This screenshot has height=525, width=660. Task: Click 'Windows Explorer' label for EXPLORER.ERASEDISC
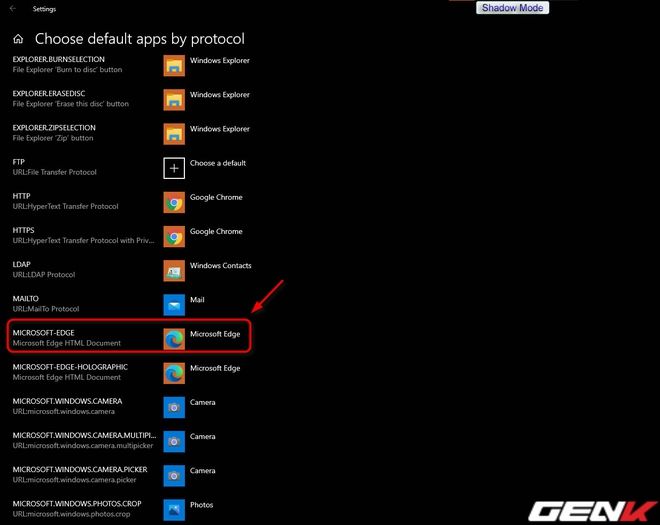point(220,95)
